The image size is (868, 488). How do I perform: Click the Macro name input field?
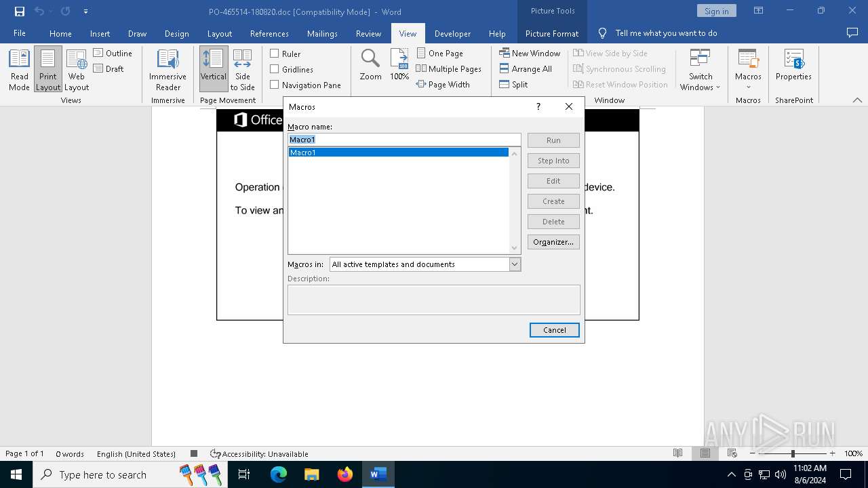click(404, 140)
